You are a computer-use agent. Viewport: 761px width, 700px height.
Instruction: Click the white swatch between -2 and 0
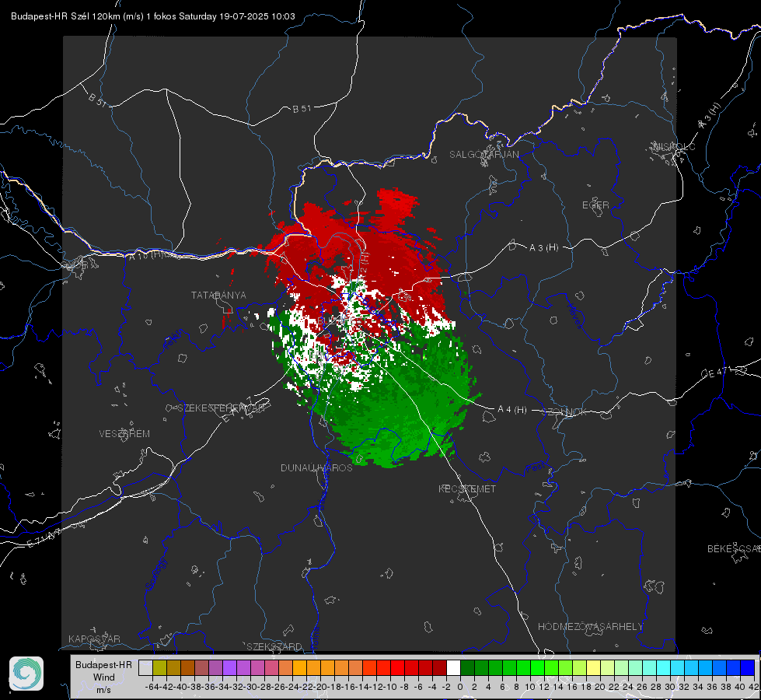point(453,667)
